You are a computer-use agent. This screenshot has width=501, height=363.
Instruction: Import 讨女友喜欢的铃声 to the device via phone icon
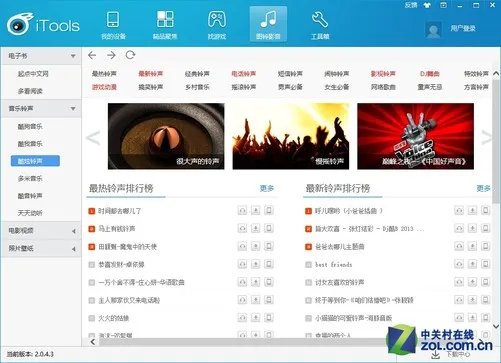[x=486, y=282]
